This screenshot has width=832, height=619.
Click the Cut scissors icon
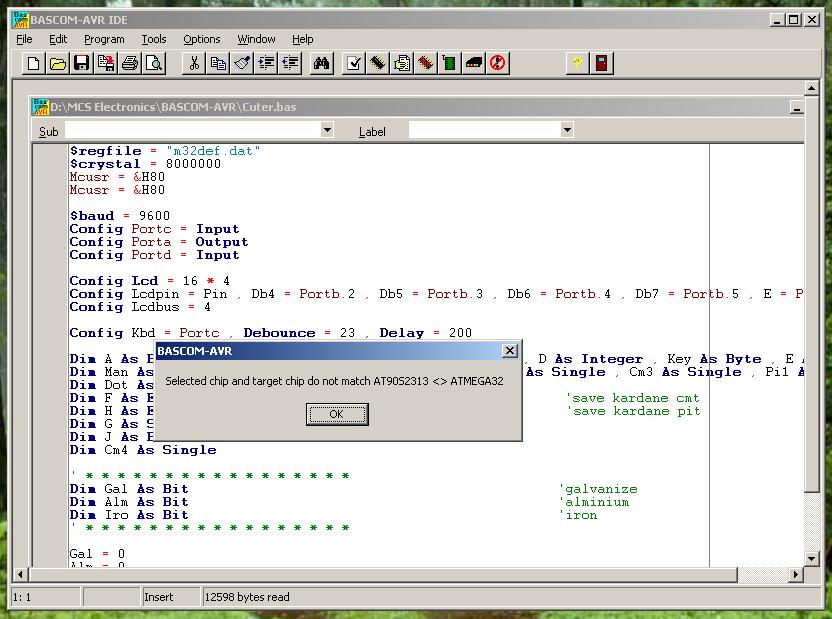pos(194,64)
